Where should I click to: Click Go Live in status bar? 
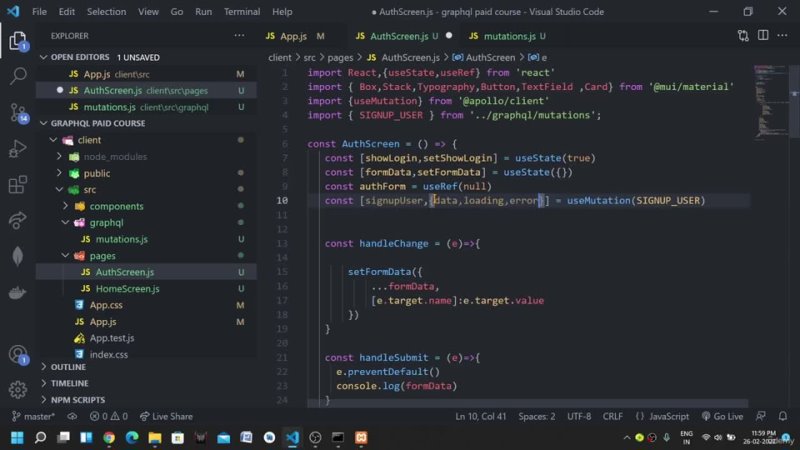tap(722, 416)
